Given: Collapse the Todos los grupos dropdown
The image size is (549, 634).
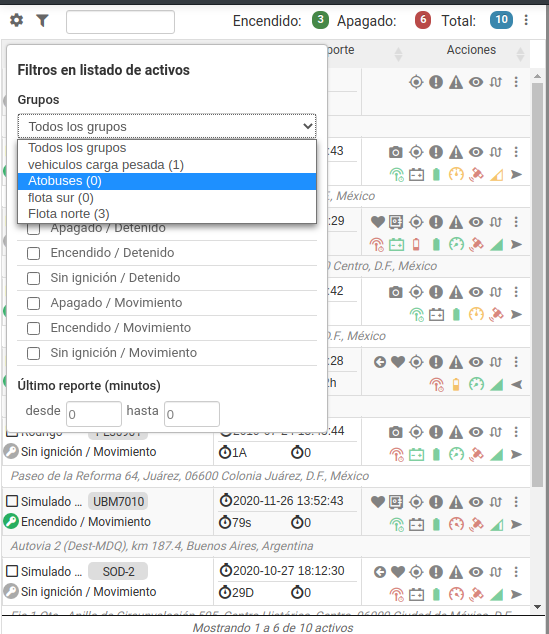Looking at the screenshot, I should [x=167, y=126].
